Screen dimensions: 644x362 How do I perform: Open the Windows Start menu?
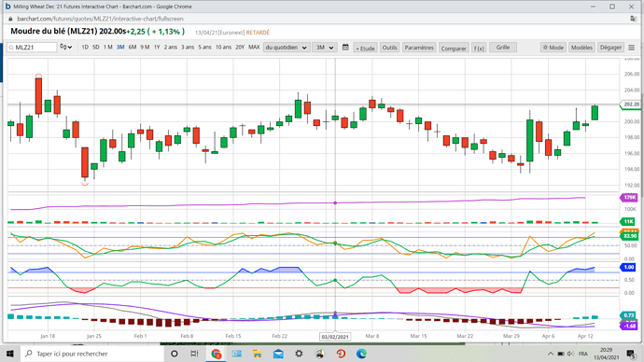[x=10, y=354]
